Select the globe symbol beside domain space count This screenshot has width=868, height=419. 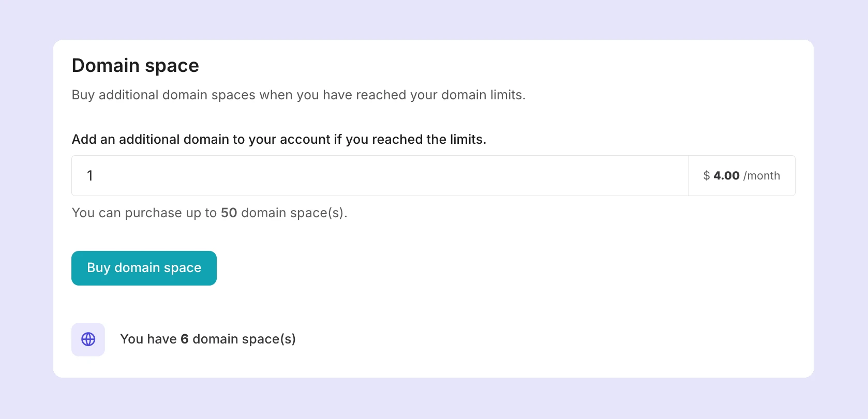click(88, 339)
